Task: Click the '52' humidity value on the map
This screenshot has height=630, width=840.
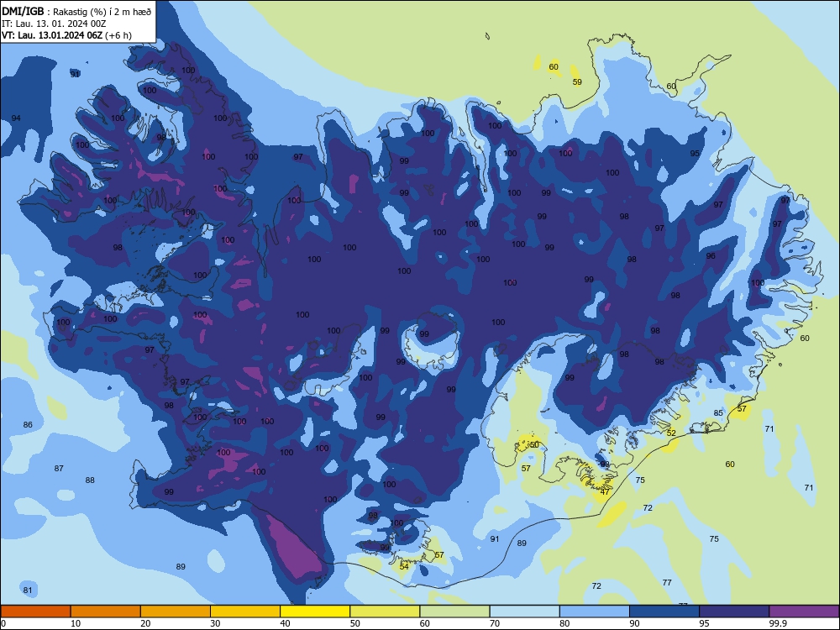Action: click(x=671, y=433)
